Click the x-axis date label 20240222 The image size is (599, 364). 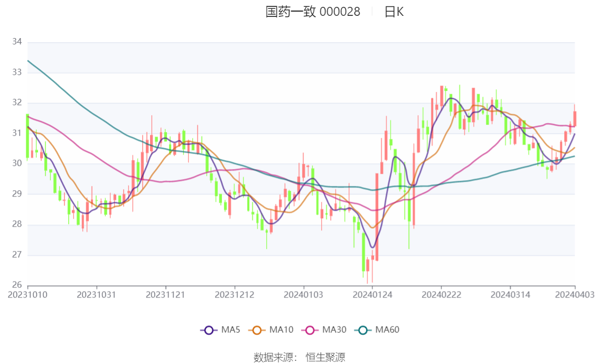(x=441, y=295)
